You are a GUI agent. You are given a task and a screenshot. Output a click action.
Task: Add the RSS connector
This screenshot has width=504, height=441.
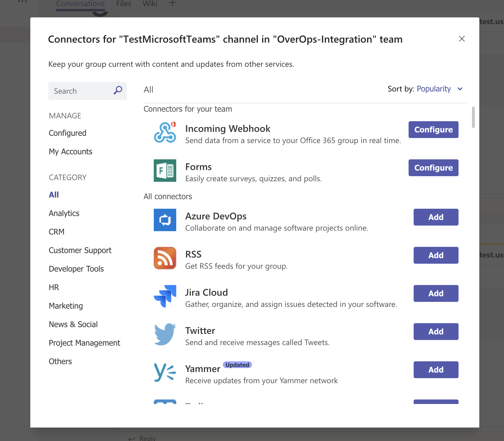436,255
